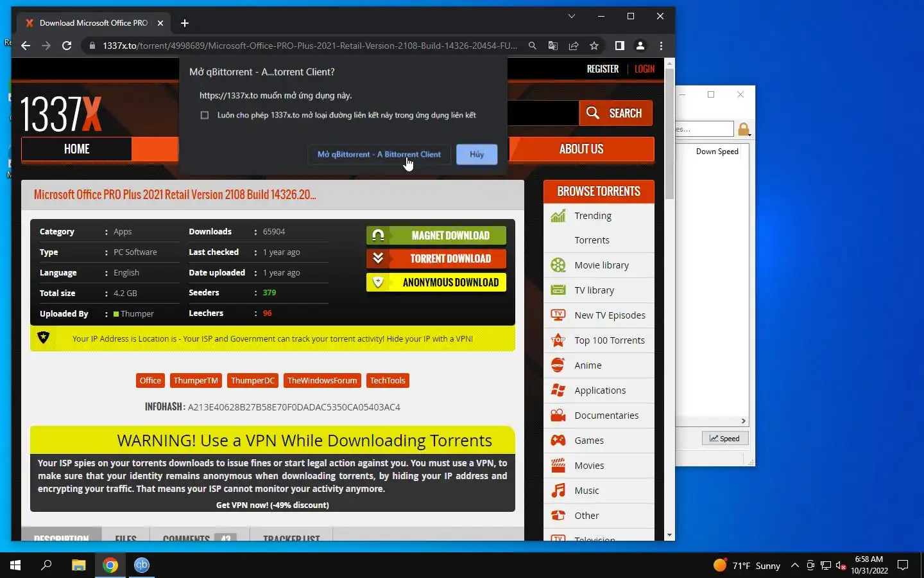Click scroll down arrow of browser scrollbar
Image resolution: width=924 pixels, height=578 pixels.
pyautogui.click(x=669, y=535)
